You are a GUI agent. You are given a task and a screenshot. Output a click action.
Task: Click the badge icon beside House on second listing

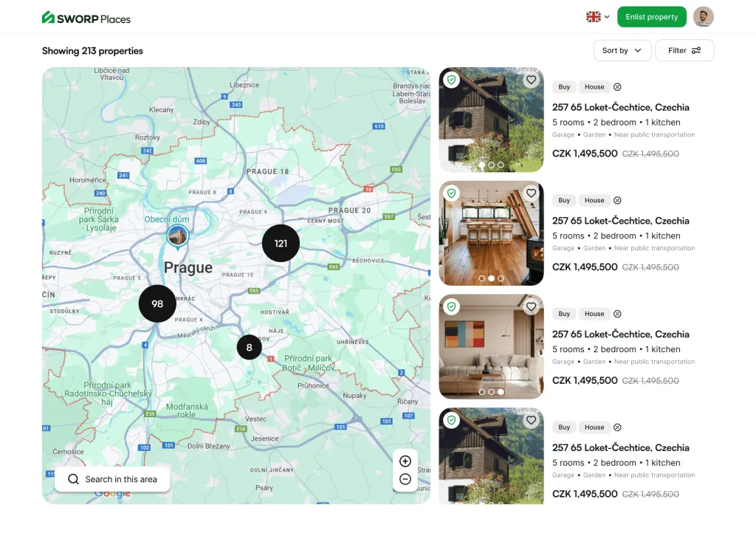pyautogui.click(x=618, y=200)
